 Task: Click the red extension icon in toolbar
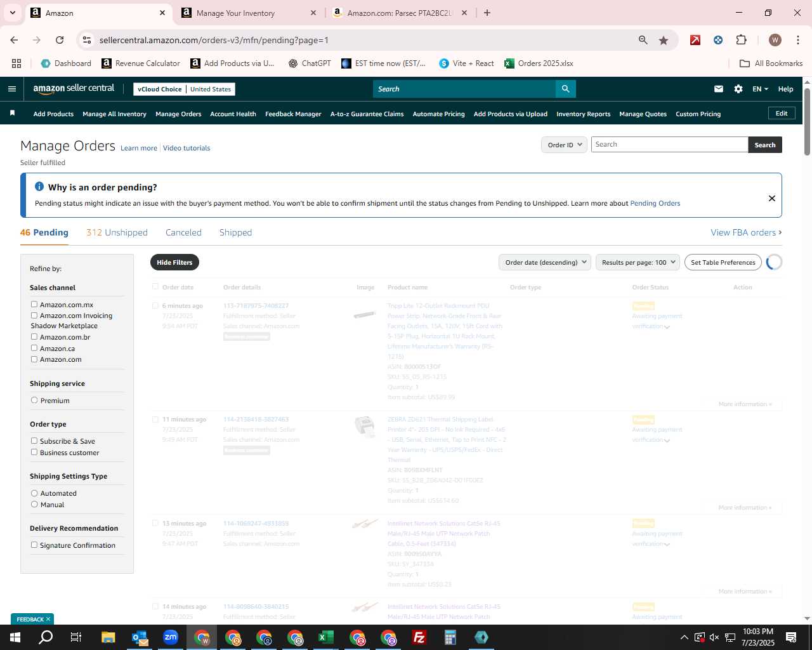[x=695, y=40]
